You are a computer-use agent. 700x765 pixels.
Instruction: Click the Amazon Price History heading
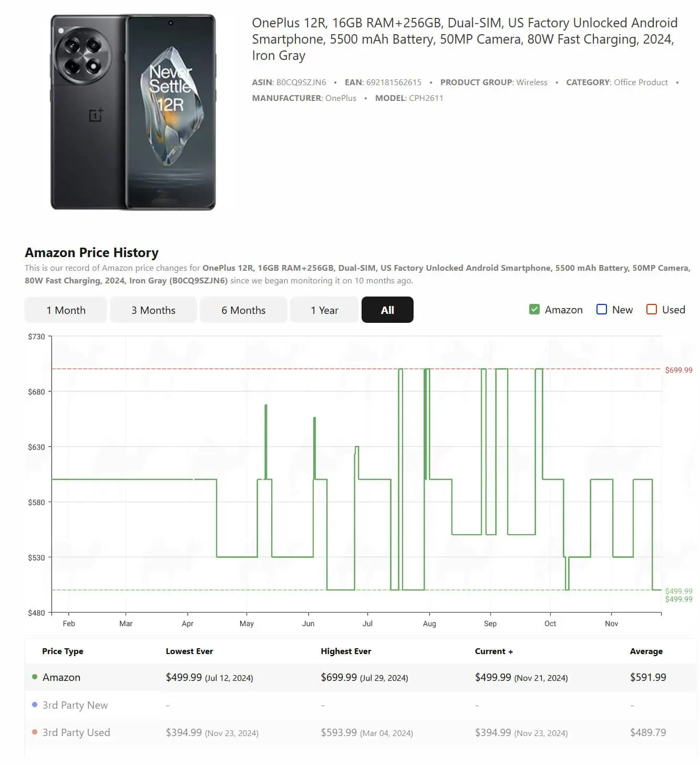click(91, 253)
